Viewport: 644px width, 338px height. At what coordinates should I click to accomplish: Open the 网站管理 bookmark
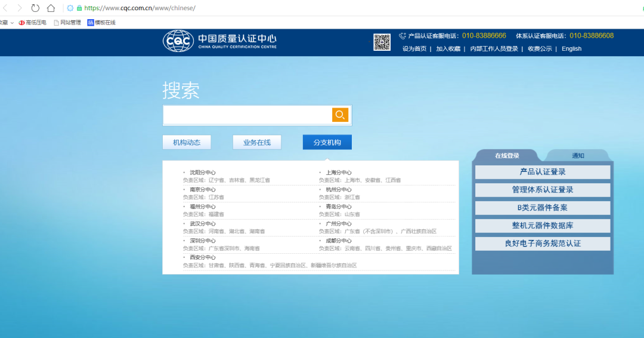[x=67, y=23]
